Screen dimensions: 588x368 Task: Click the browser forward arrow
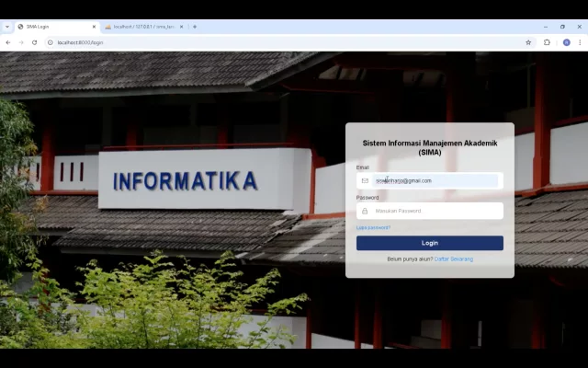pos(21,42)
